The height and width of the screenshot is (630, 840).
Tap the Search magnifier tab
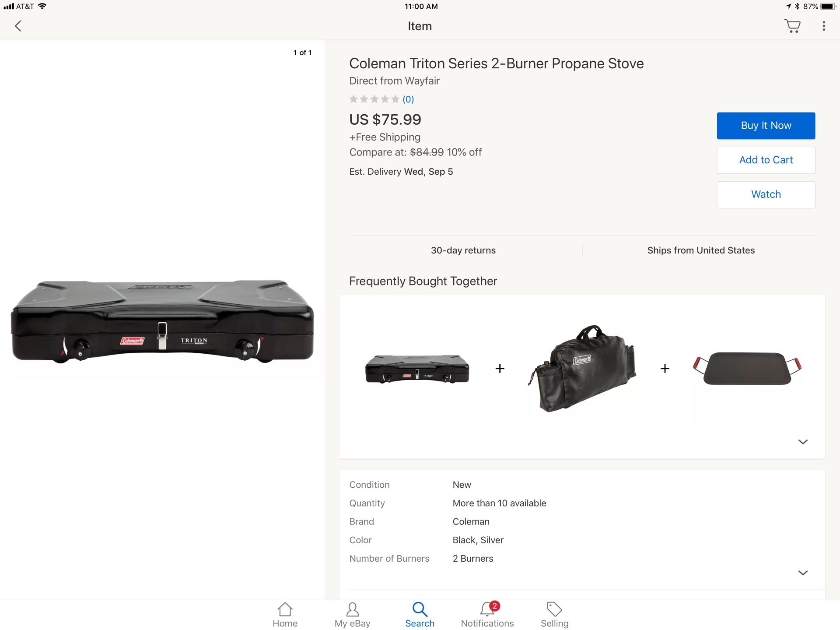[420, 615]
